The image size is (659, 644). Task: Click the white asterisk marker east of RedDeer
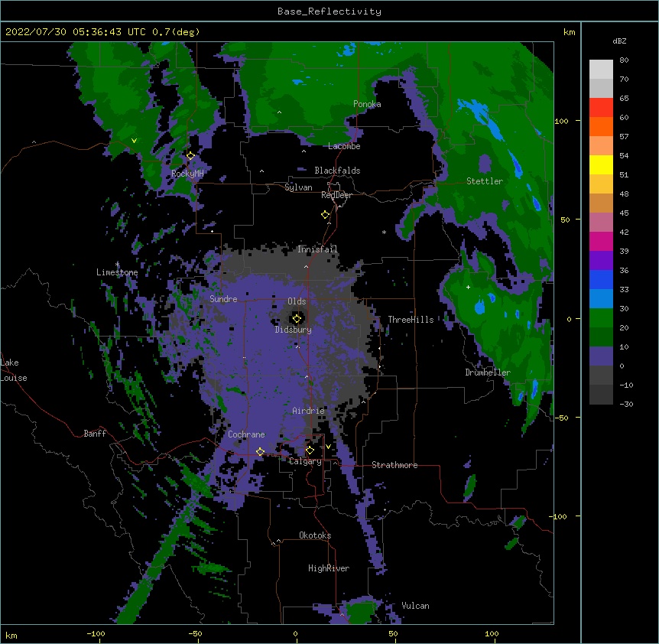pyautogui.click(x=384, y=232)
